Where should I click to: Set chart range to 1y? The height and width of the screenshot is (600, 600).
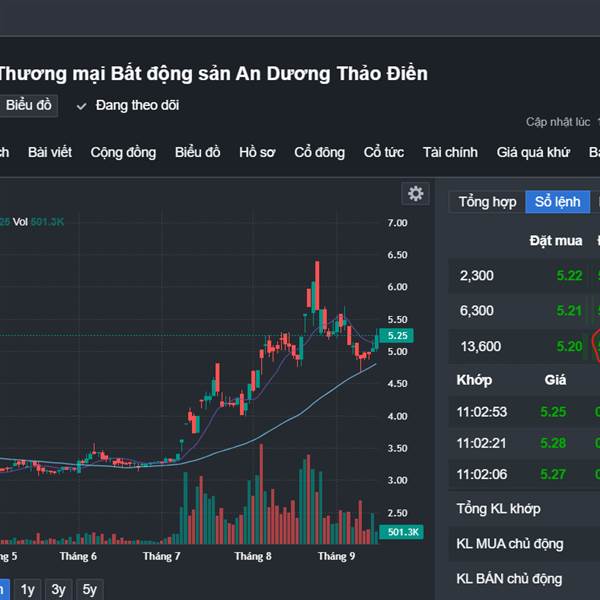pyautogui.click(x=28, y=590)
